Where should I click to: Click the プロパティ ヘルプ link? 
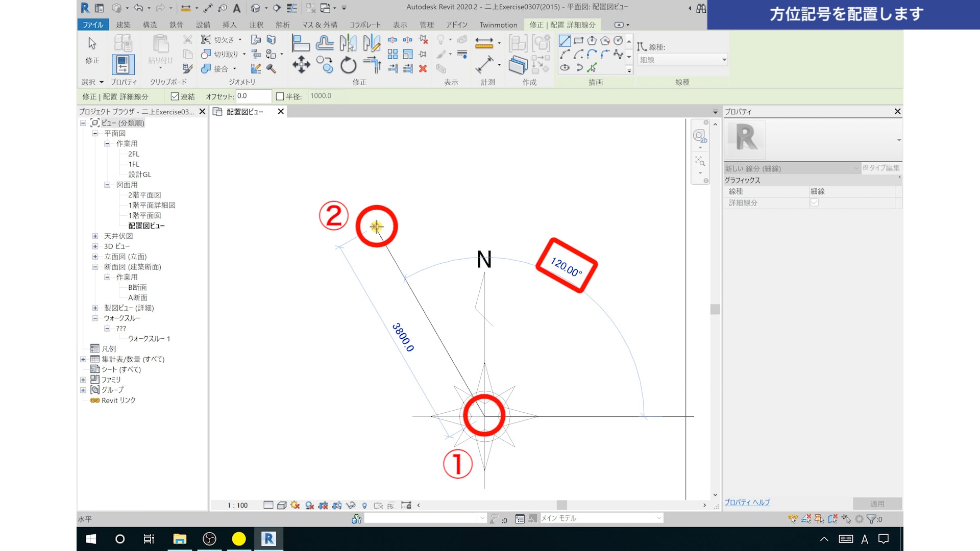pos(747,503)
